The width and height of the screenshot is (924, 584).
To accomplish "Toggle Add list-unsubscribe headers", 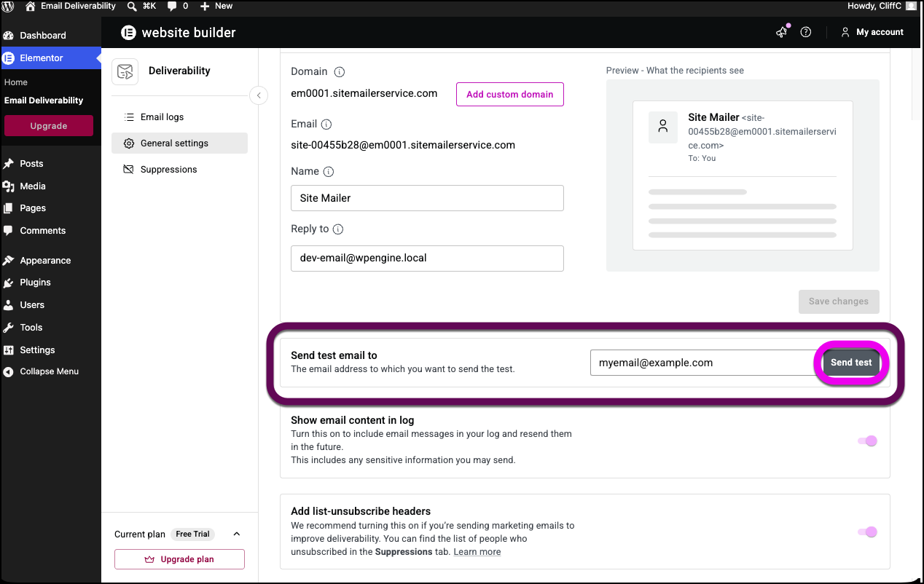I will pyautogui.click(x=867, y=532).
